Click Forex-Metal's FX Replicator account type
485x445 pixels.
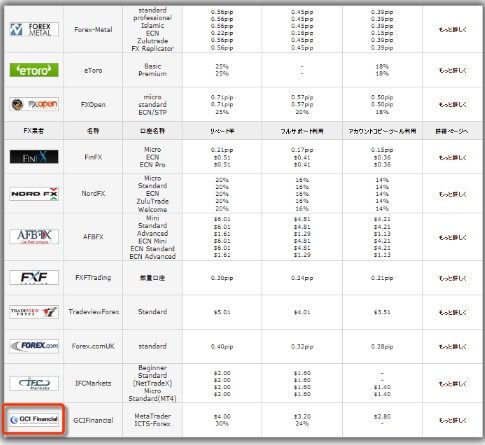click(152, 48)
